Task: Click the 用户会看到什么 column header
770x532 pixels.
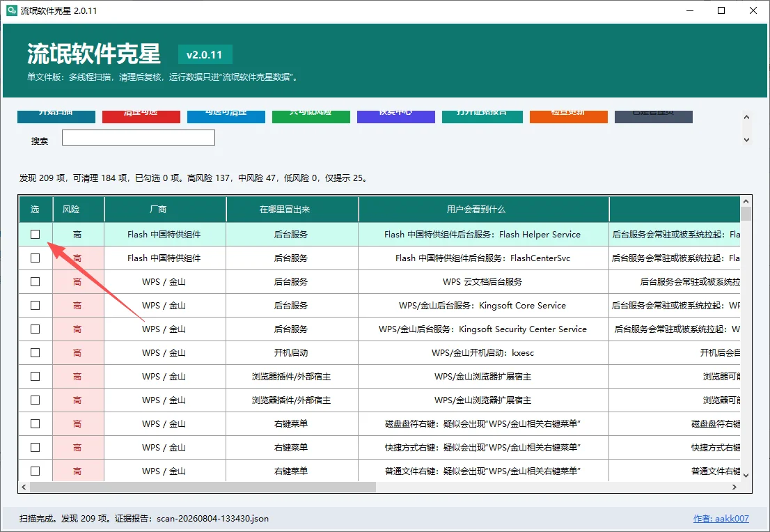Action: (x=484, y=210)
